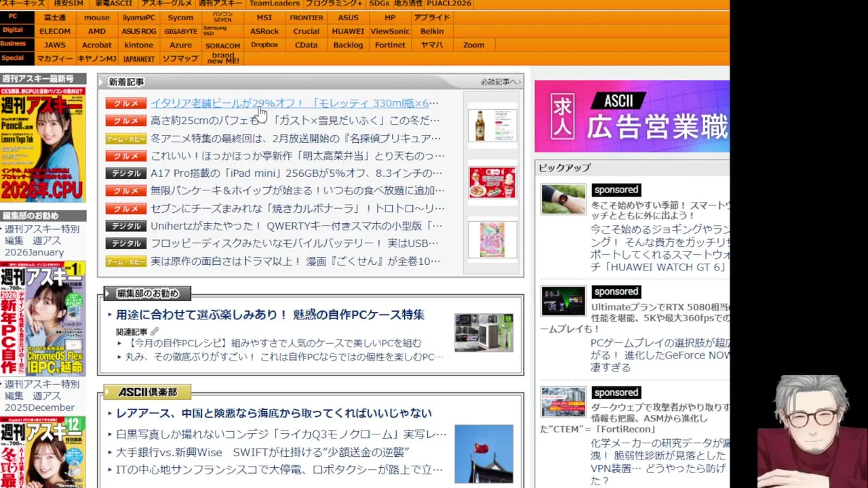Open the PC case thumbnail image
Screen dimensions: 868x488
click(484, 332)
